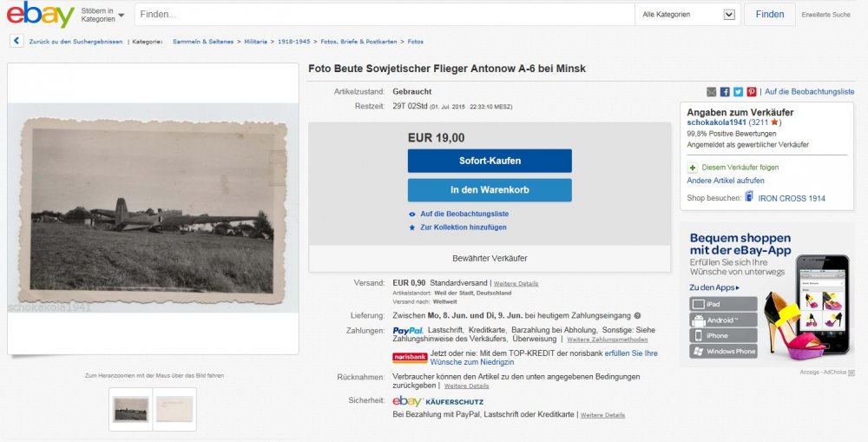Click the green plus follow-seller icon

click(693, 168)
